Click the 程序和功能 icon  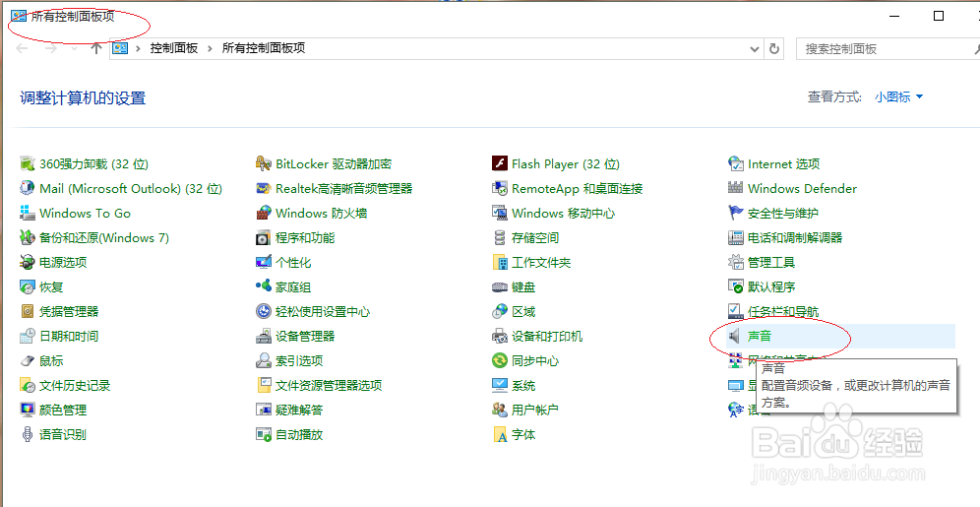tap(264, 237)
